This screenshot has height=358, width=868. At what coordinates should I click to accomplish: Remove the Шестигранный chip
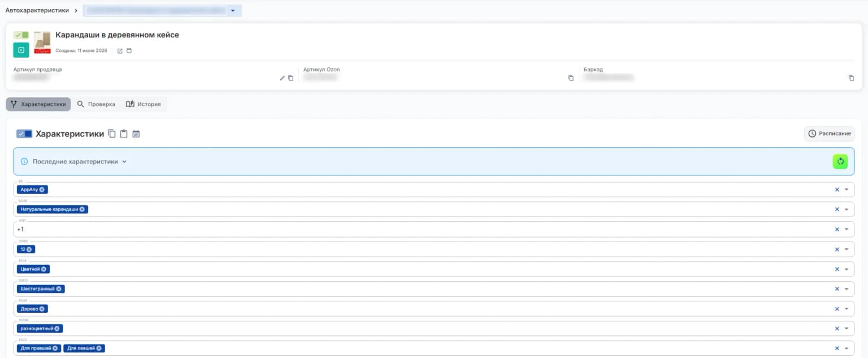pos(59,289)
